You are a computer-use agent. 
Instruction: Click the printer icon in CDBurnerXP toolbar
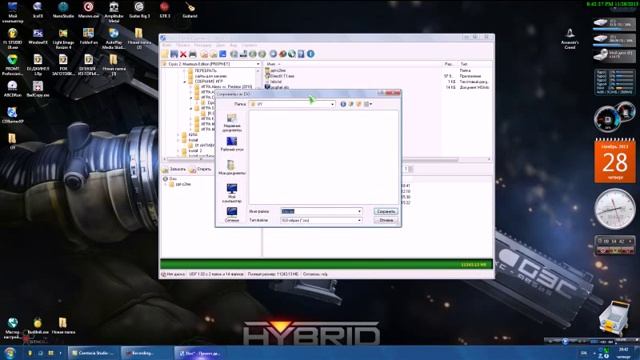click(x=193, y=54)
